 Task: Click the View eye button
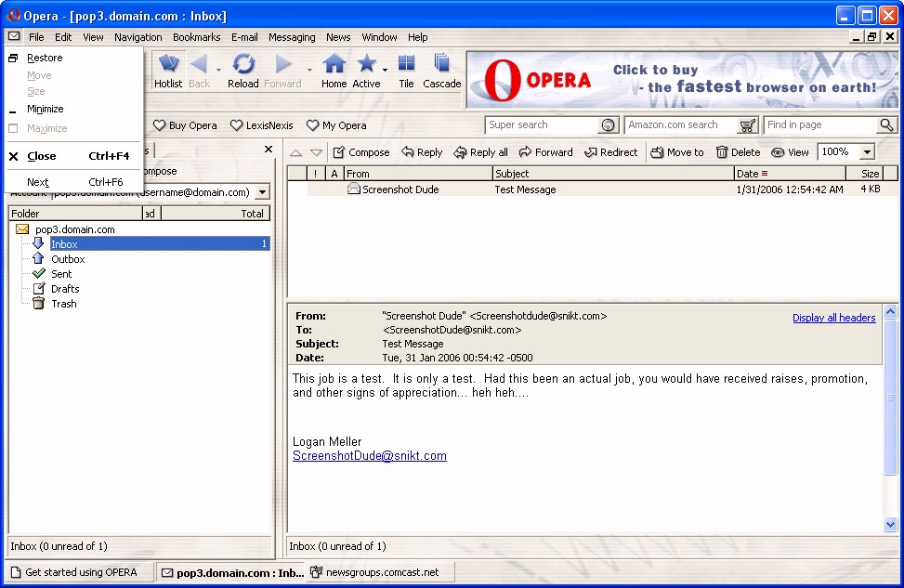point(790,152)
